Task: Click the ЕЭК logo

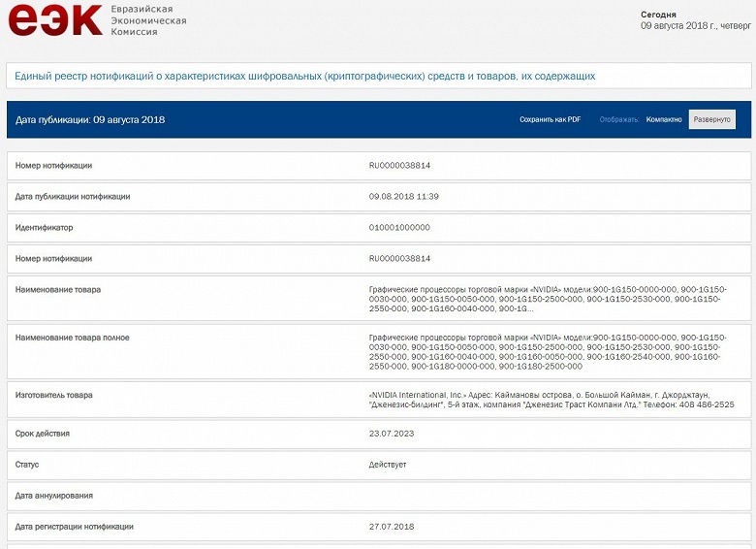Action: pyautogui.click(x=55, y=19)
